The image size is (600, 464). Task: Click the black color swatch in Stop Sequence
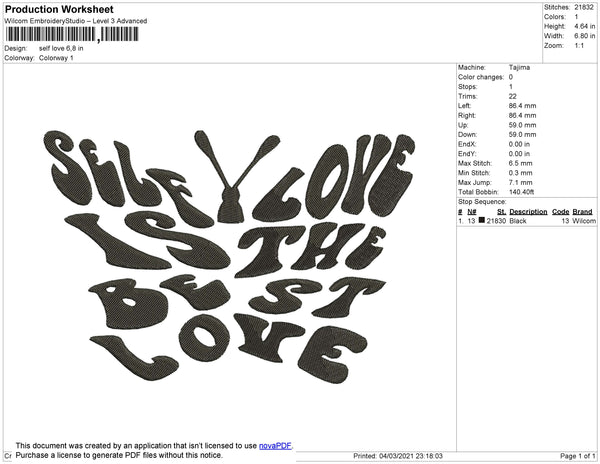pyautogui.click(x=481, y=220)
